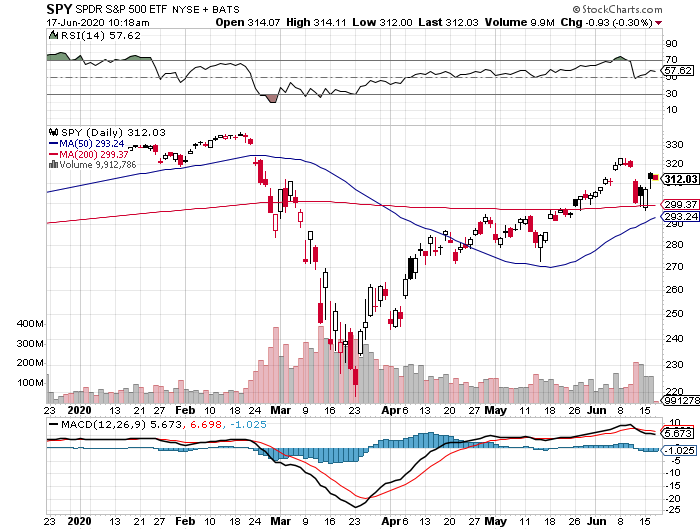Screen dimensions: 700x530
Task: Click the 100M volume axis label
Action: click(x=30, y=383)
